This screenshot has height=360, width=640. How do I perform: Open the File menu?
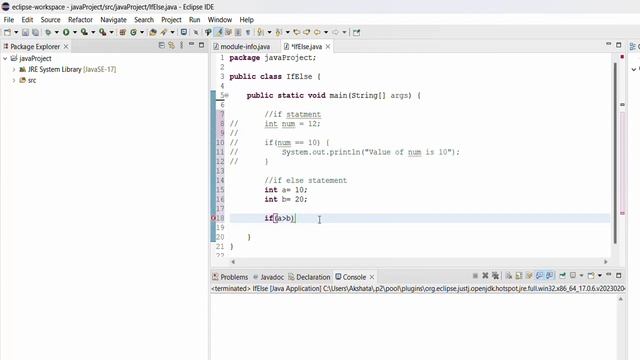pos(9,20)
